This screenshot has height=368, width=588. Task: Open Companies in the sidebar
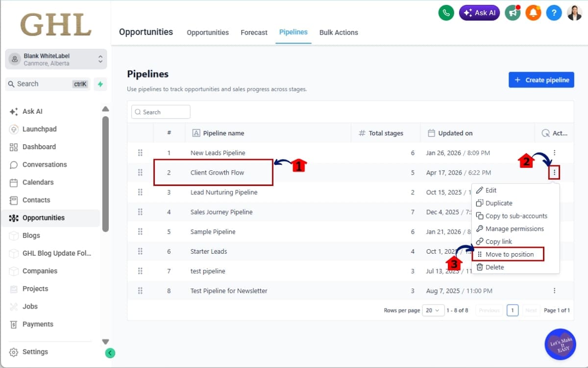40,271
